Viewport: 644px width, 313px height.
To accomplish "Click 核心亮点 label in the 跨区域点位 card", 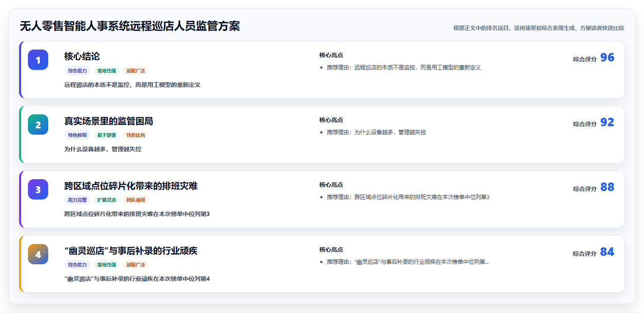I will click(331, 185).
